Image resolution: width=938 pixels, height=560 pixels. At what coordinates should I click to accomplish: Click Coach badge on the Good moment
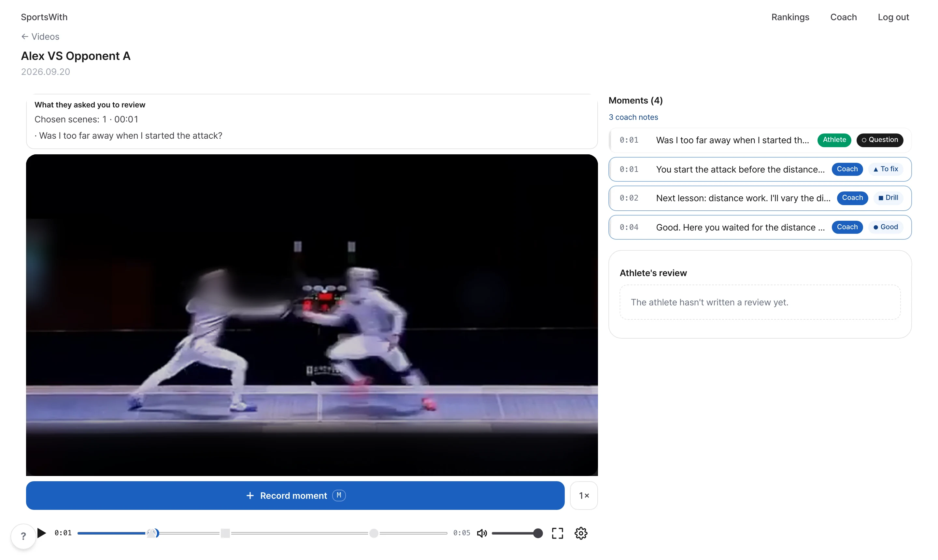coord(847,227)
